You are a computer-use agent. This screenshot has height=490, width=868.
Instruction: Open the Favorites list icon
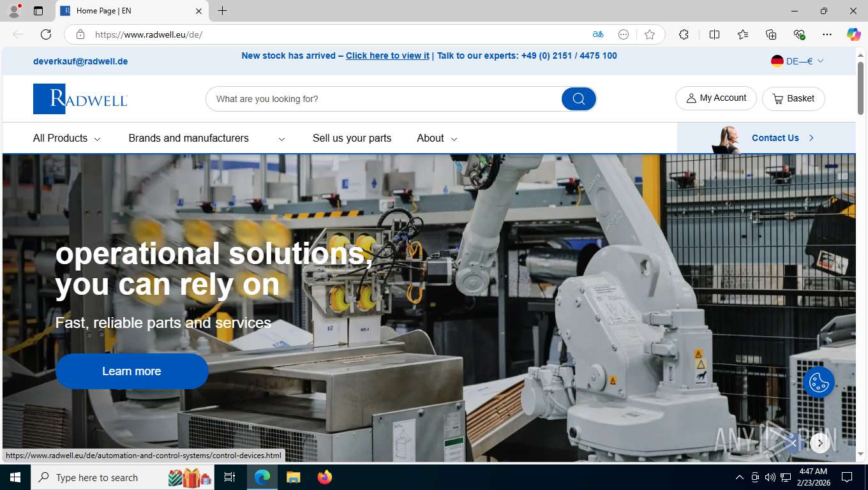pyautogui.click(x=743, y=34)
